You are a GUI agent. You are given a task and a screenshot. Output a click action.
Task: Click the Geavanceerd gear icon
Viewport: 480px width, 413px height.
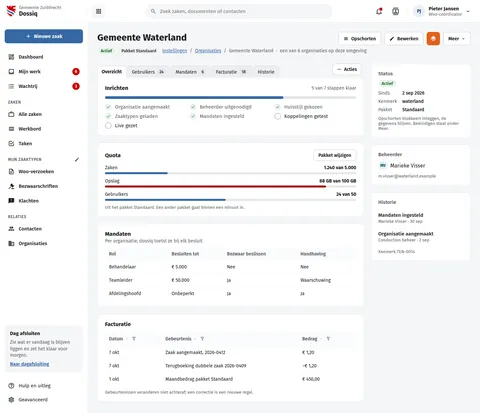(11, 400)
